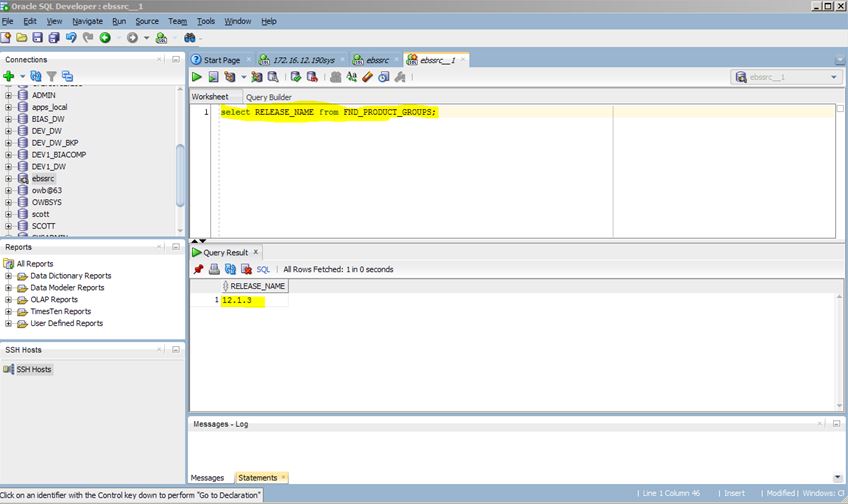
Task: Click the delete row icon in Query Result
Action: (x=247, y=269)
